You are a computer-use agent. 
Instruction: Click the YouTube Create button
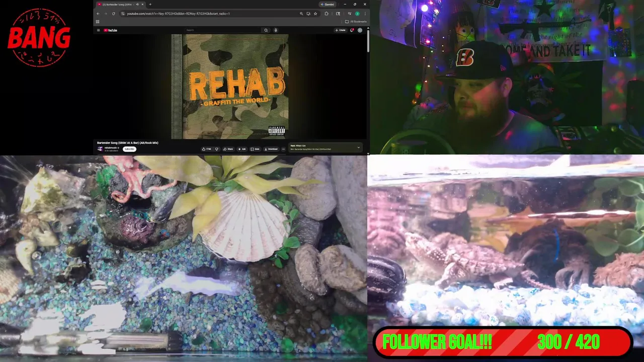coord(341,30)
